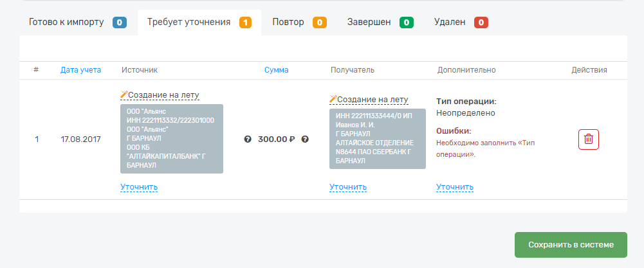Click Уточнить below the source details
This screenshot has height=268, width=644.
coord(139,187)
